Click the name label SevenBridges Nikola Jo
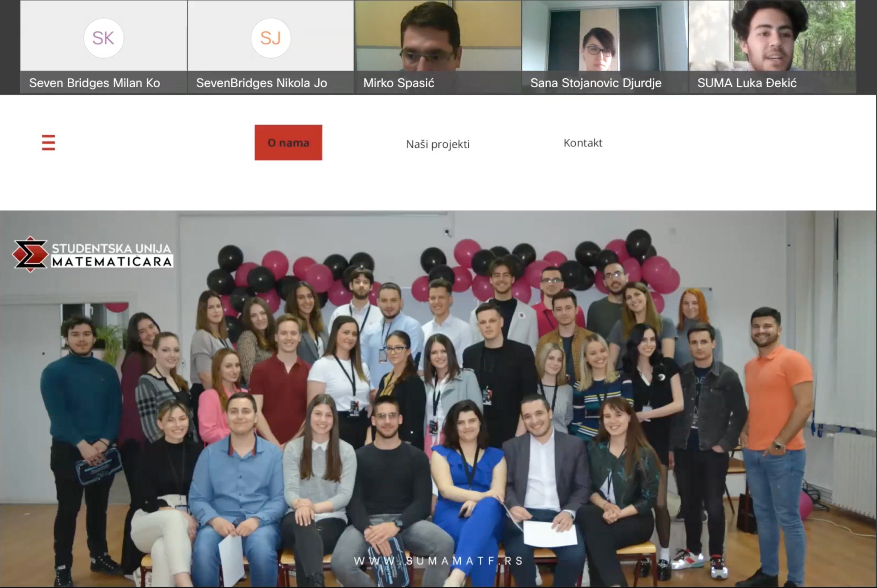 point(262,83)
